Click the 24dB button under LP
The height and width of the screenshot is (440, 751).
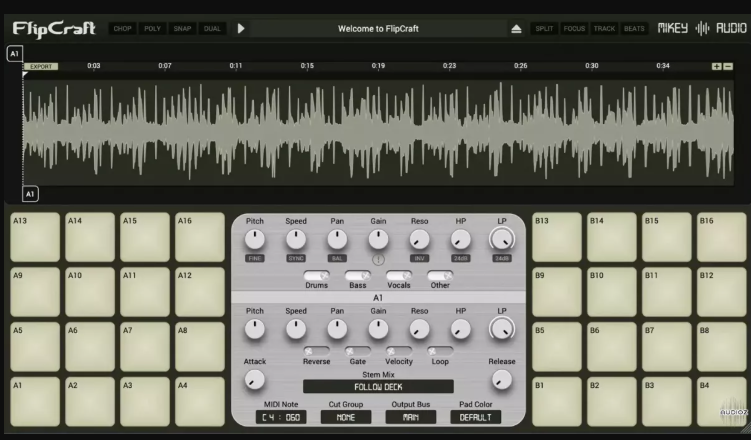[502, 259]
